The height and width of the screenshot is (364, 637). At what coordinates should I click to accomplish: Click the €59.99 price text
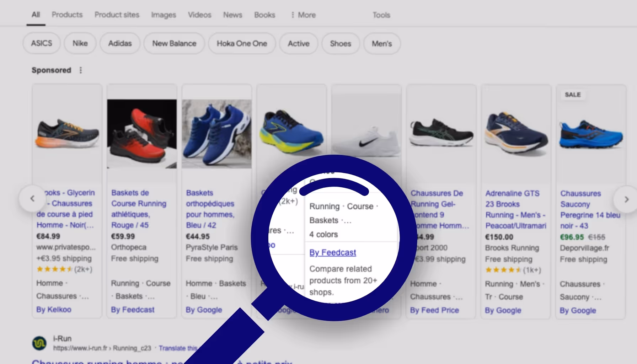click(x=123, y=236)
